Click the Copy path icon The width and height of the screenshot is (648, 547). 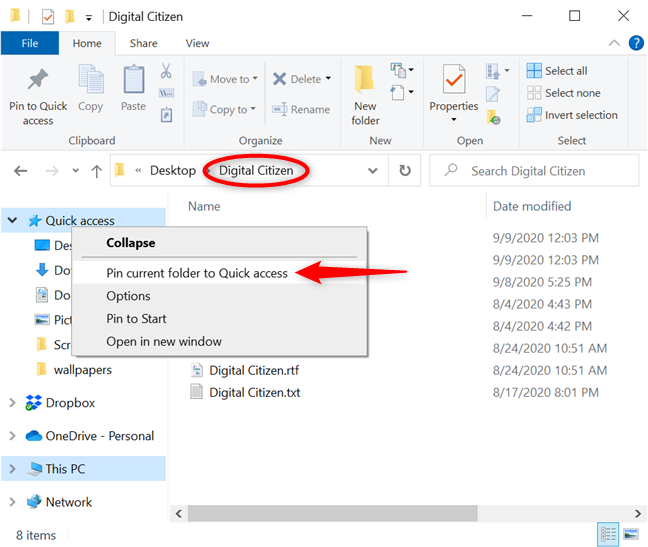pyautogui.click(x=166, y=93)
